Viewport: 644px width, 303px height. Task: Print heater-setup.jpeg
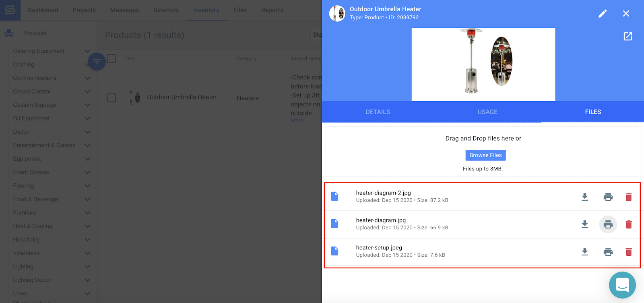click(x=608, y=252)
